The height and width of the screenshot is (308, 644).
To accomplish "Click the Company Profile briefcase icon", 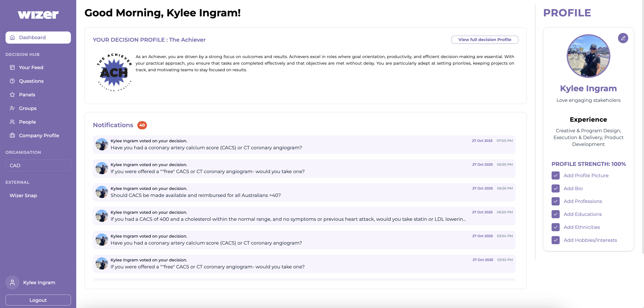I will pos(12,135).
